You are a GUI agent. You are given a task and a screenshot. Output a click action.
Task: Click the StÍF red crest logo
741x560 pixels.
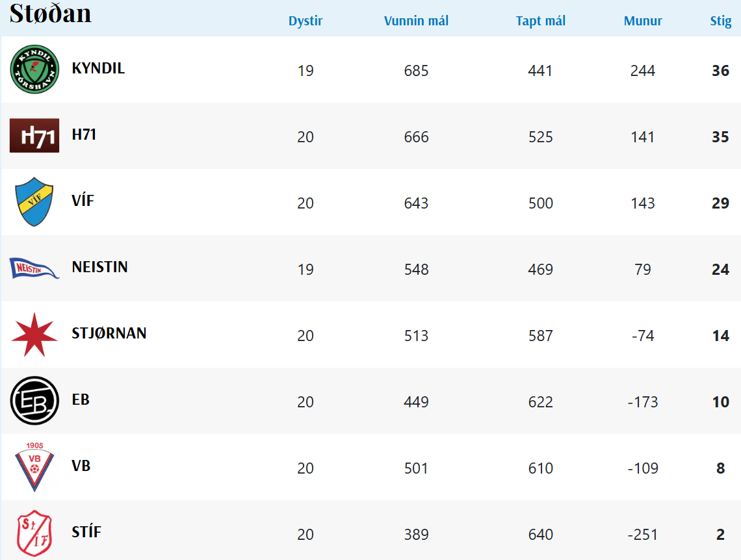[34, 533]
